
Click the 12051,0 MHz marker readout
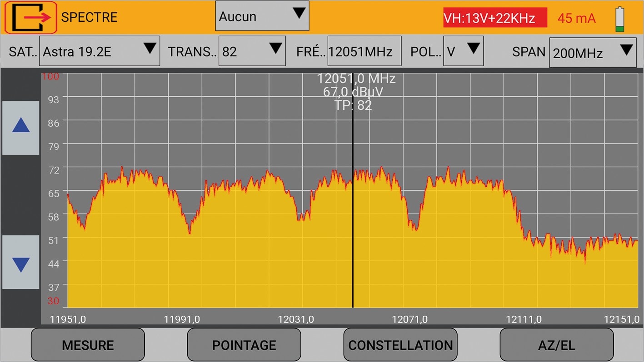coord(356,79)
